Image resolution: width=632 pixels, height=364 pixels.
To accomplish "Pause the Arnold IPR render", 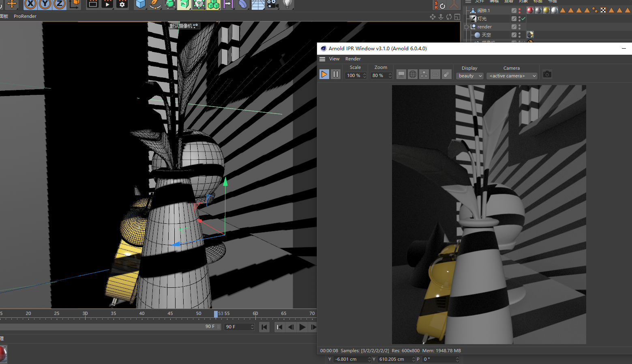I will click(335, 74).
